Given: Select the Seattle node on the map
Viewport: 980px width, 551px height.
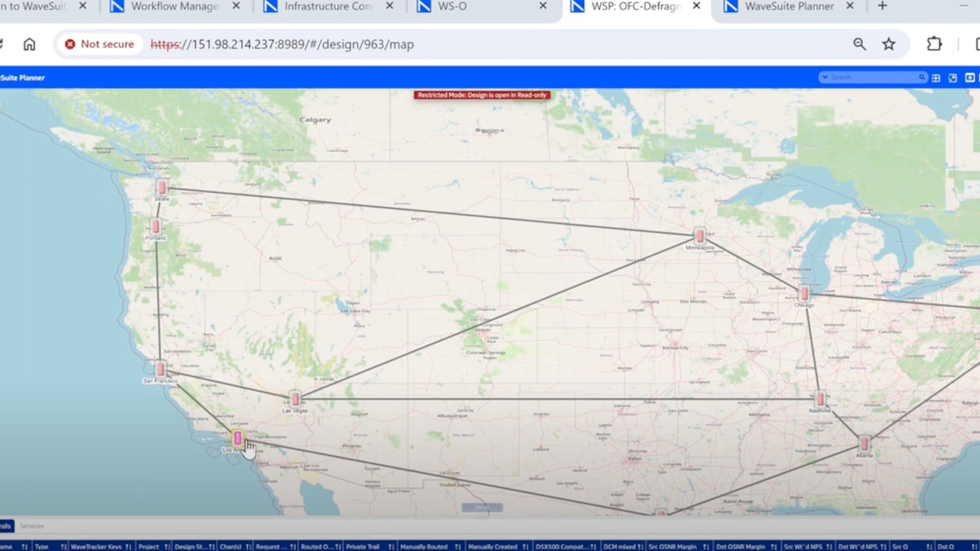Looking at the screenshot, I should click(x=162, y=188).
